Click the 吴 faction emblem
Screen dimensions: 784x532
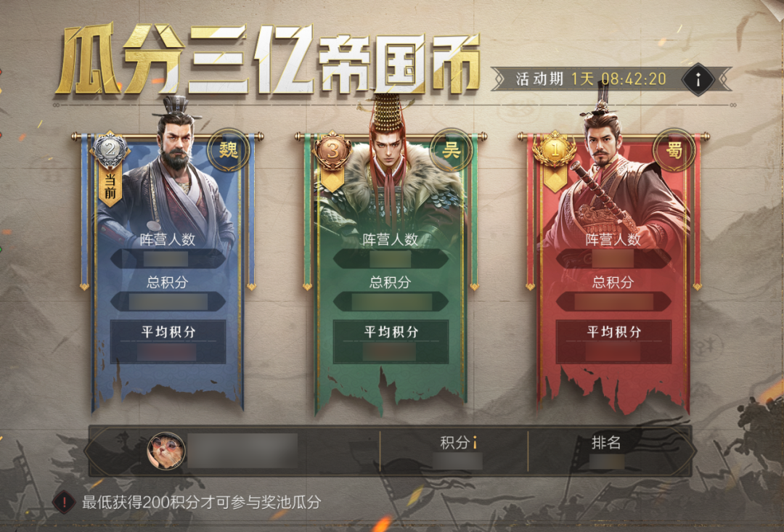(x=452, y=150)
